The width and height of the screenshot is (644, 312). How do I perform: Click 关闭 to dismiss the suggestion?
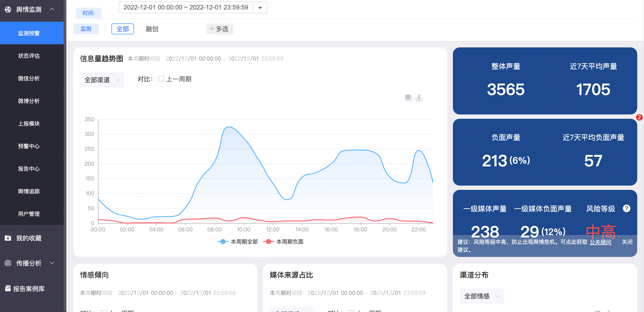click(627, 242)
